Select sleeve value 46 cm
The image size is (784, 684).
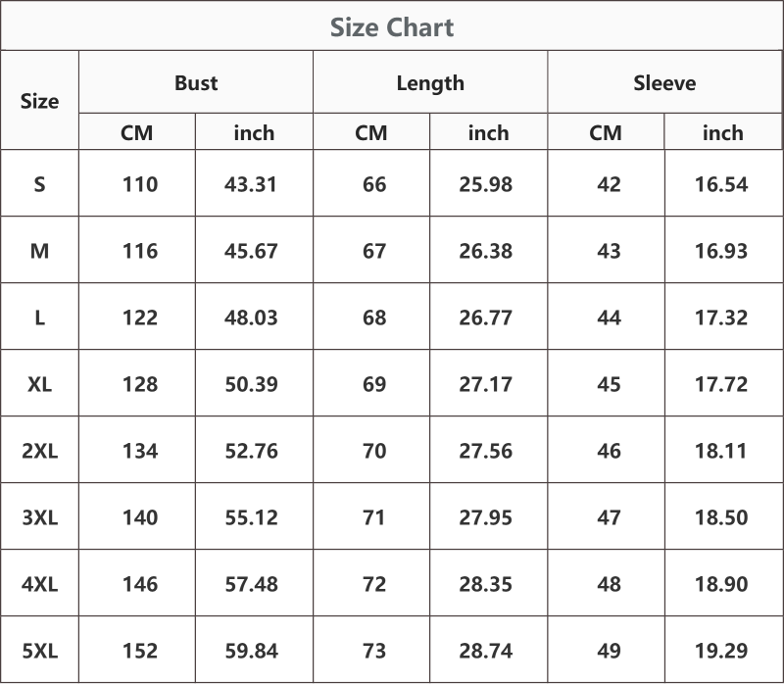point(609,451)
